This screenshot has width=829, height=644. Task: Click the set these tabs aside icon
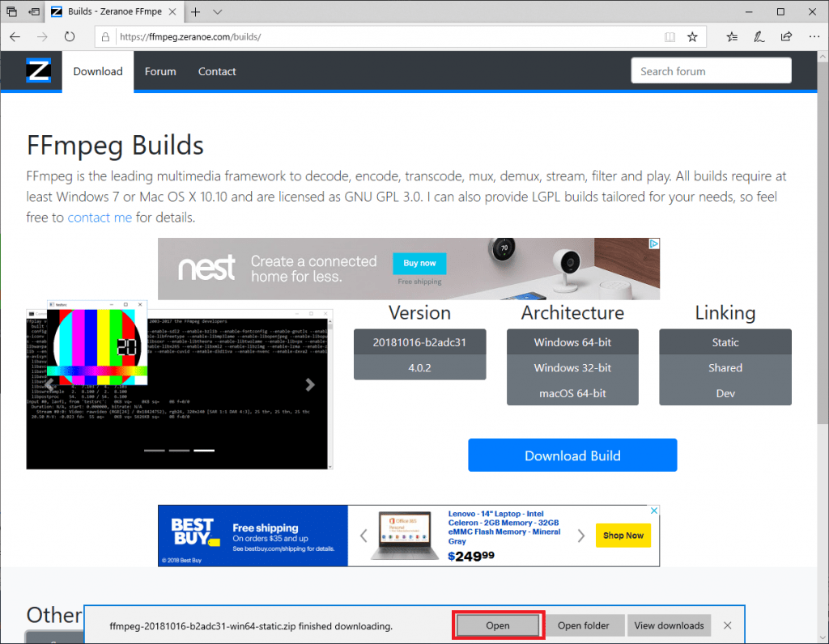(34, 11)
